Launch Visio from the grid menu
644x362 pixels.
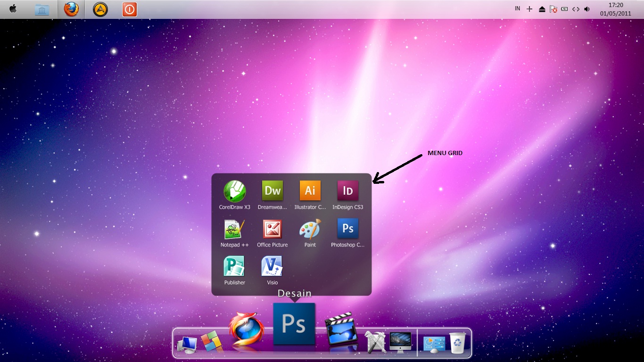(x=272, y=271)
